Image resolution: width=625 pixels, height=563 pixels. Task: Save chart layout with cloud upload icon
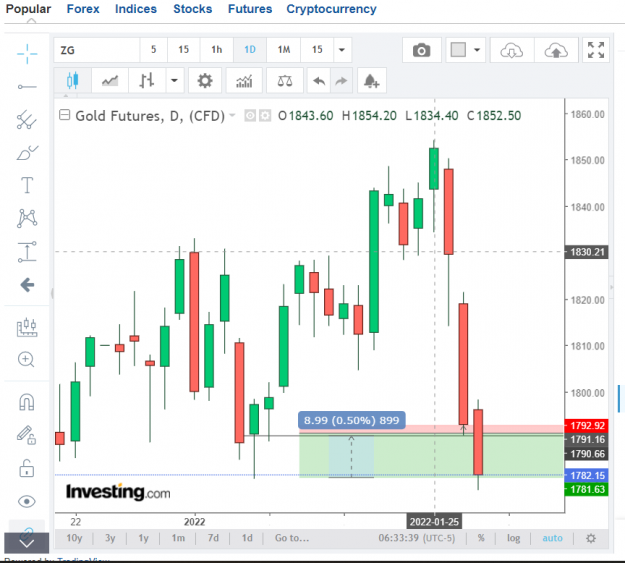coord(556,50)
